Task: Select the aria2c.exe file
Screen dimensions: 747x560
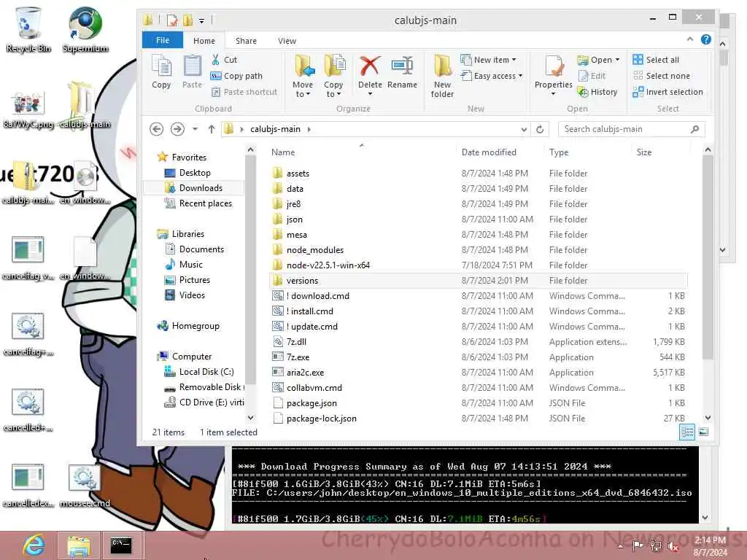Action: [x=305, y=373]
